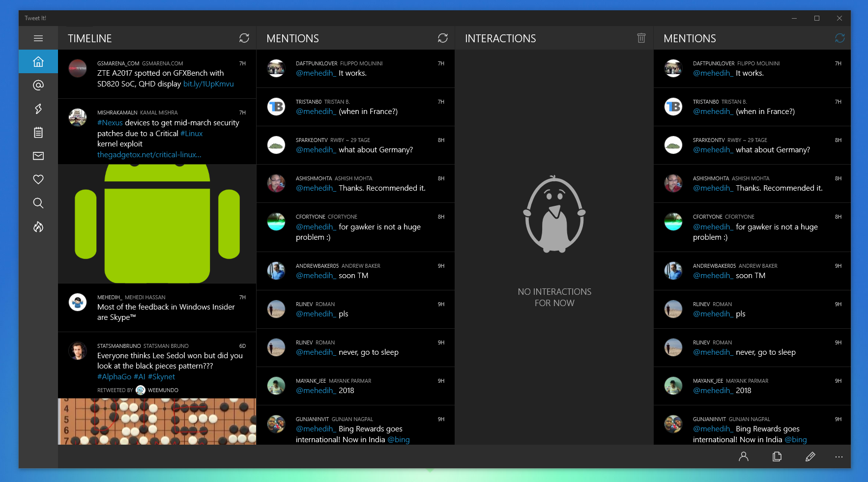Open the Favorites heart icon

click(38, 179)
